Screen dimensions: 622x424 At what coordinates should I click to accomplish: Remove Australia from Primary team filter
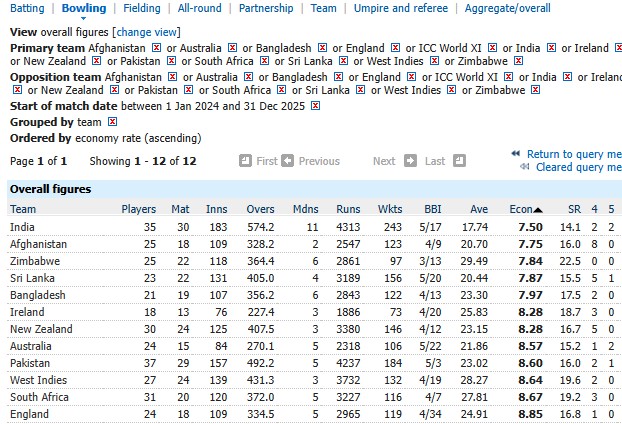tap(232, 48)
